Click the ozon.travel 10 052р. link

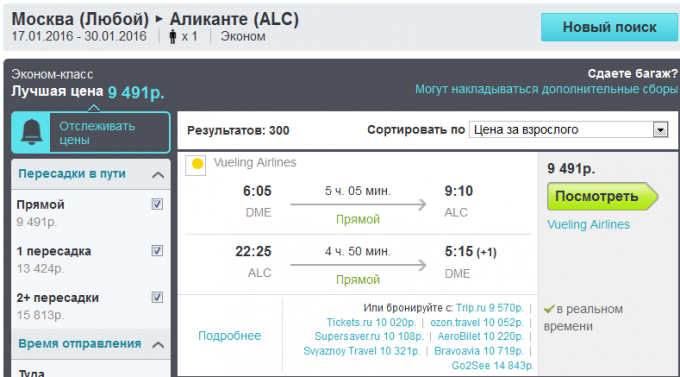click(477, 322)
